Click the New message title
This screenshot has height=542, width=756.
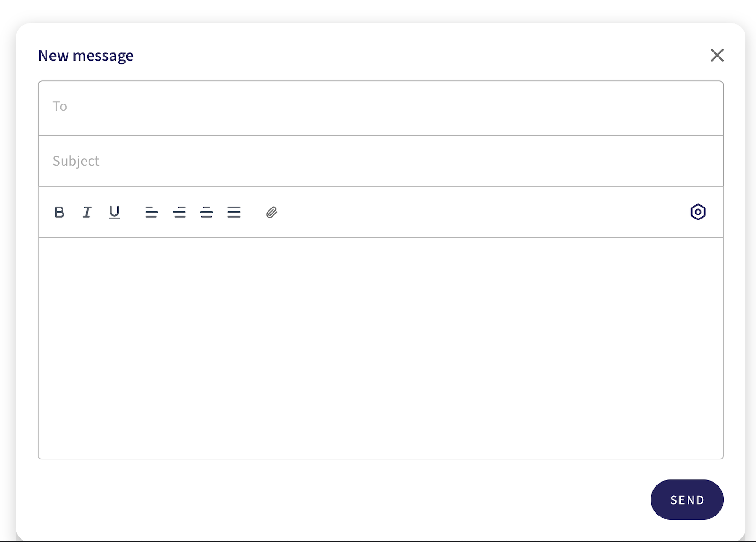tap(86, 55)
